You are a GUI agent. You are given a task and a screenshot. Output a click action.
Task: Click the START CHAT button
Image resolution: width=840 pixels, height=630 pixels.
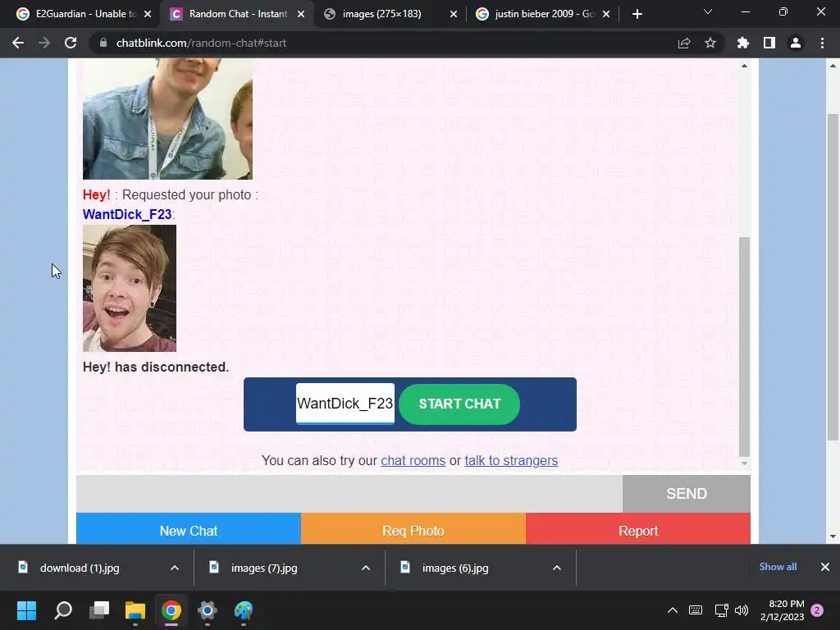point(459,404)
